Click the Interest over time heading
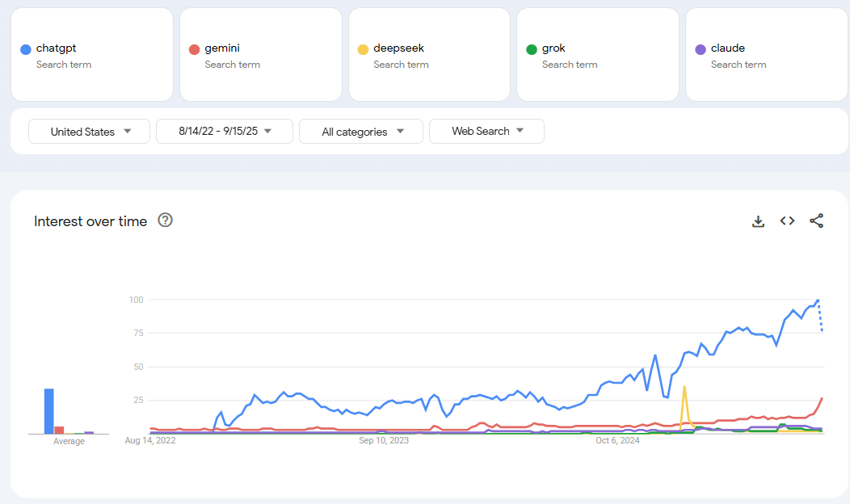The width and height of the screenshot is (850, 504). click(x=90, y=221)
